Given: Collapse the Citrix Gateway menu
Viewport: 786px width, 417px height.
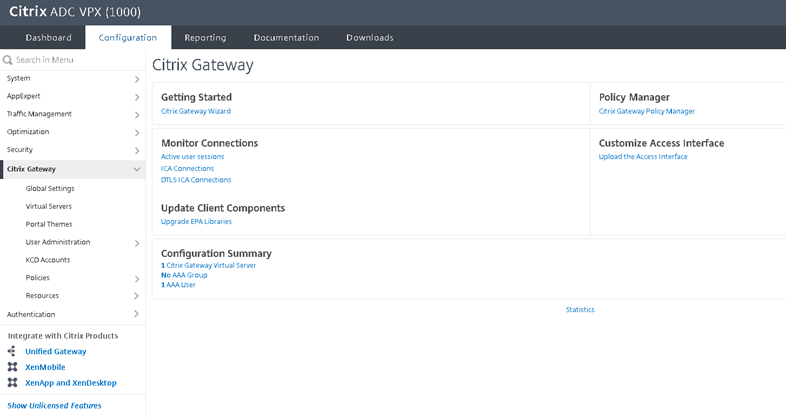Looking at the screenshot, I should (137, 169).
